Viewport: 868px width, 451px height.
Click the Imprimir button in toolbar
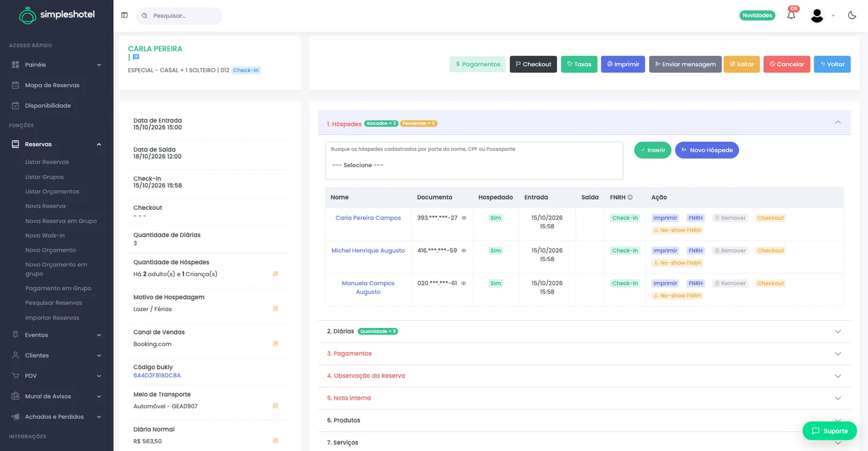(x=623, y=65)
